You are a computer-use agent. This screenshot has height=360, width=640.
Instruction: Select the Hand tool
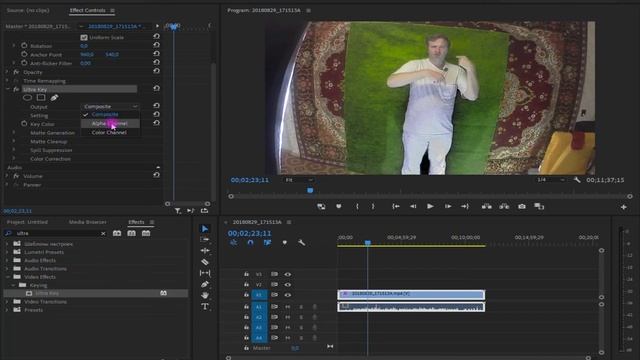coord(205,295)
